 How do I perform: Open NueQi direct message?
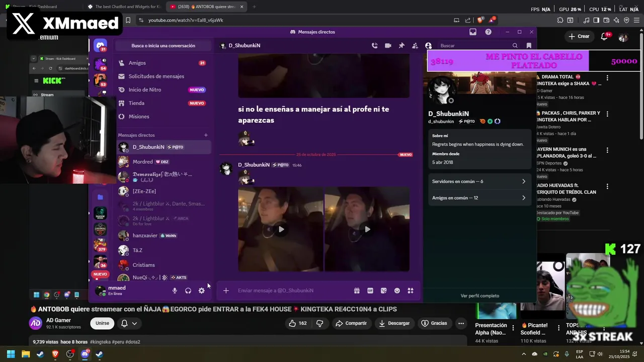tap(163, 278)
